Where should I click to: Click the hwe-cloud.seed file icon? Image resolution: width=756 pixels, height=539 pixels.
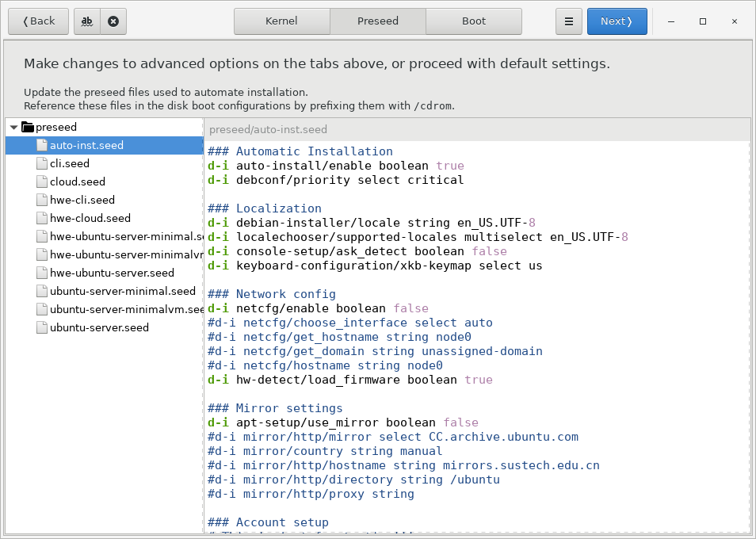pos(42,219)
